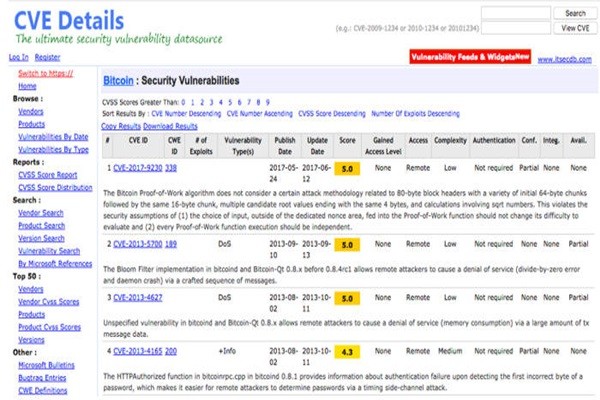Open CWE ID 189 link
This screenshot has height=400, width=600.
[x=171, y=244]
